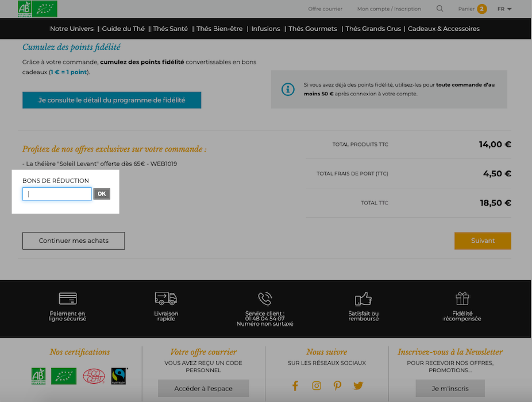This screenshot has width=532, height=402.
Task: Open the fidelity programme details button
Action: (111, 100)
